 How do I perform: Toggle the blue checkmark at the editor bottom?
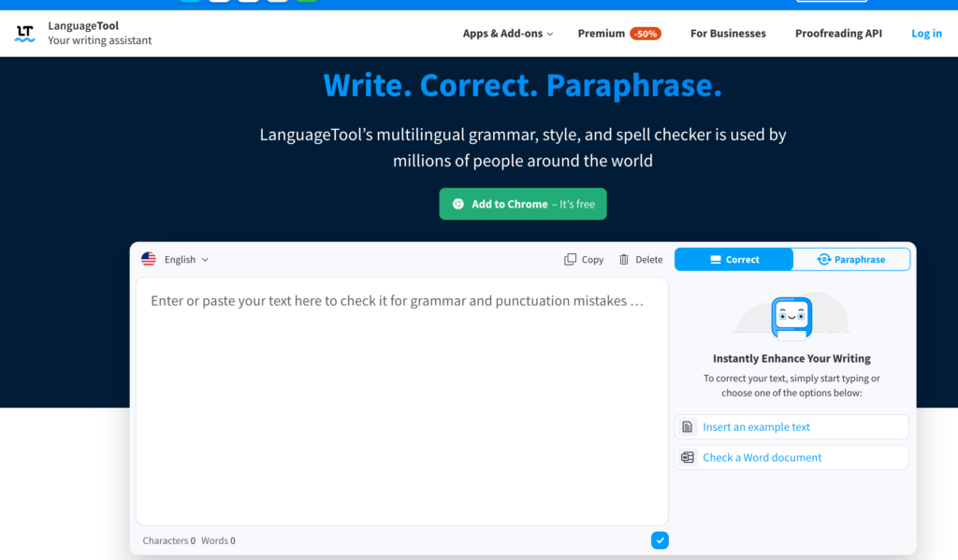660,540
